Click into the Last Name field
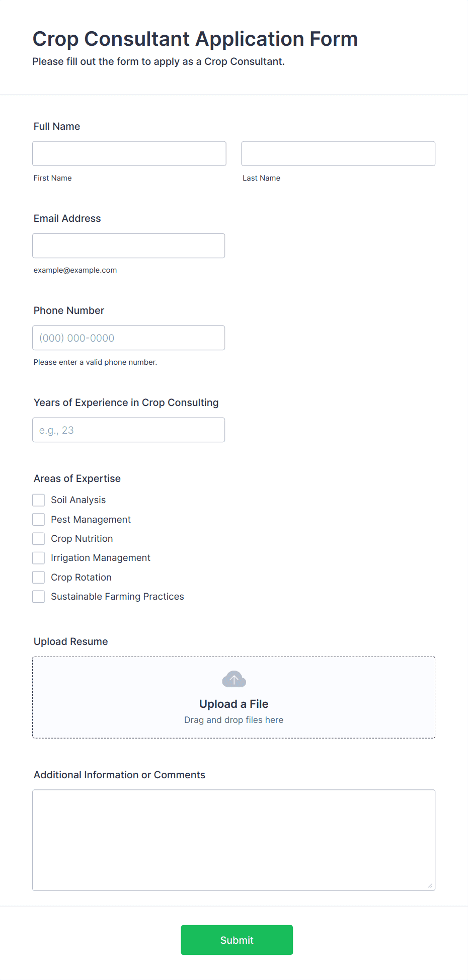The image size is (468, 980). pyautogui.click(x=338, y=153)
